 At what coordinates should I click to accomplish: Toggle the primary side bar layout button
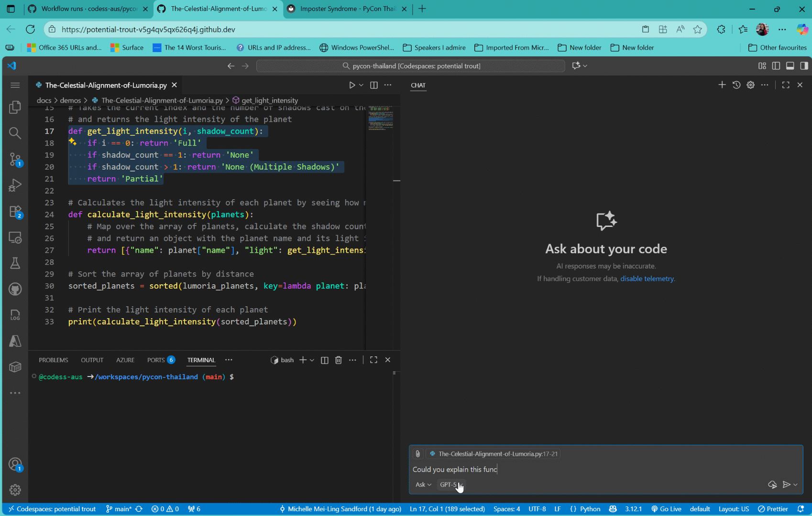tap(776, 66)
